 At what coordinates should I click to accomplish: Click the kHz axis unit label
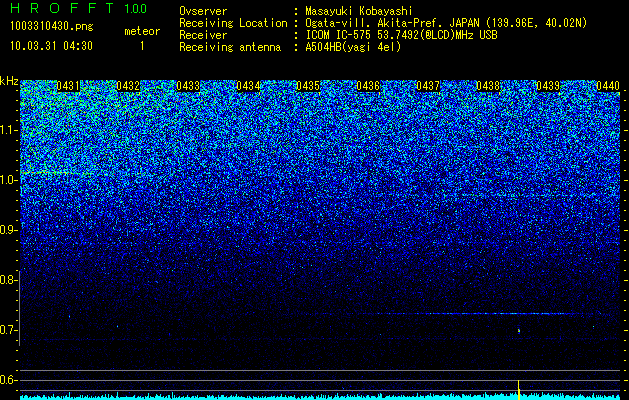pyautogui.click(x=9, y=81)
